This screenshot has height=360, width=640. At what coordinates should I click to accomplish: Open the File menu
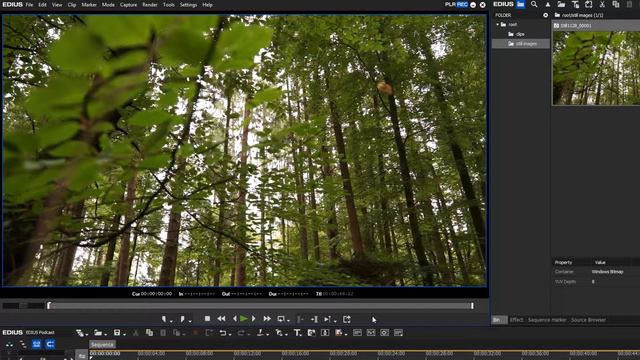click(x=29, y=5)
